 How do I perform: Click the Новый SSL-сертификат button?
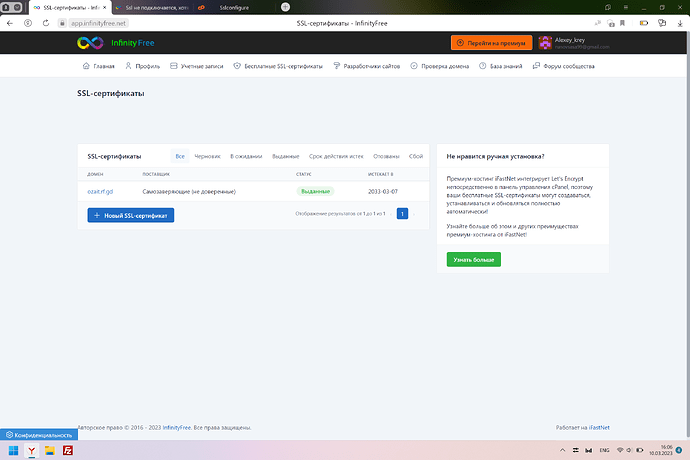click(131, 215)
